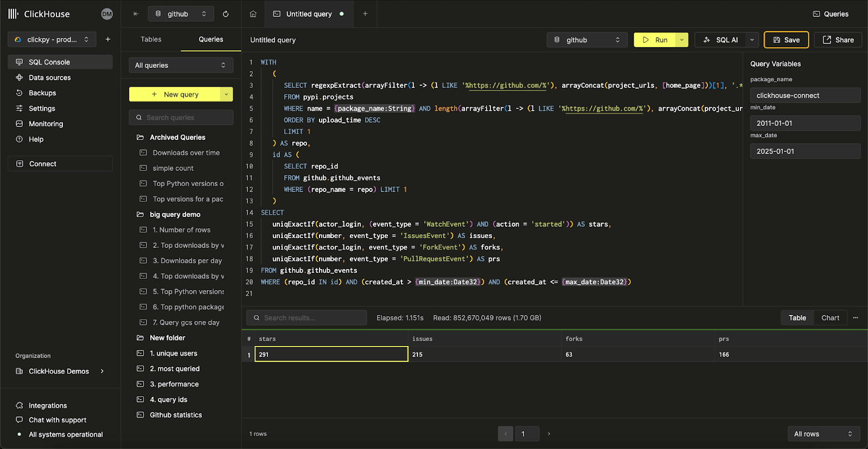The image size is (868, 449).
Task: Click the DM user avatar
Action: pos(107,14)
